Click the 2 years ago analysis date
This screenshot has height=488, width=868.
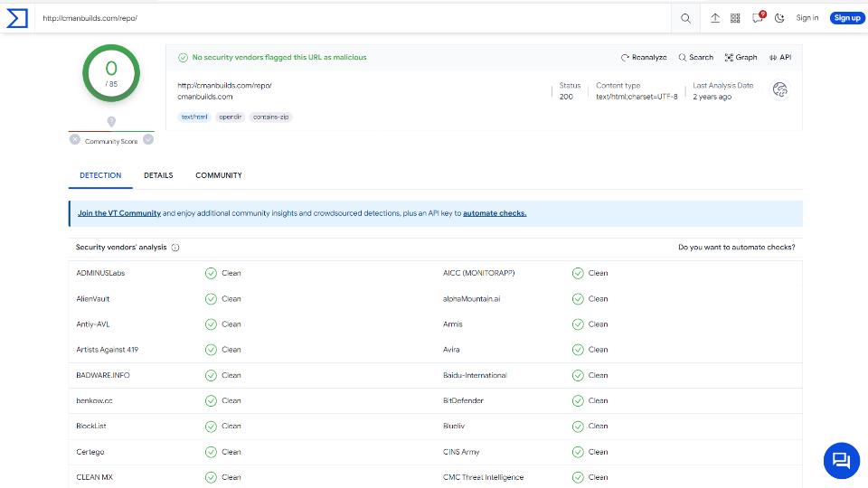point(712,97)
